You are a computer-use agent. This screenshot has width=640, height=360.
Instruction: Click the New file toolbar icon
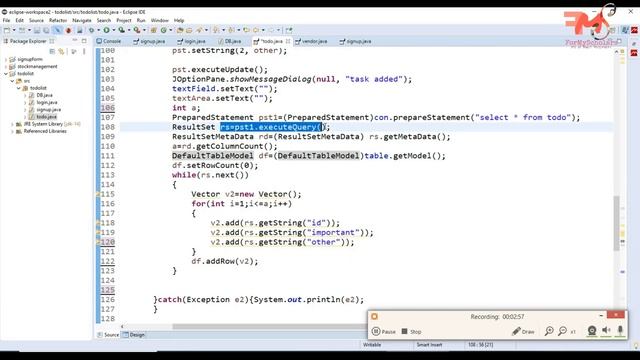click(x=7, y=30)
